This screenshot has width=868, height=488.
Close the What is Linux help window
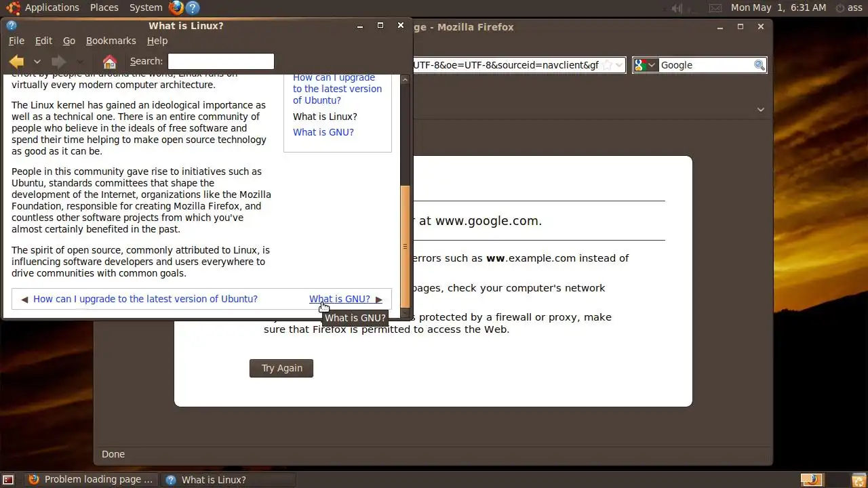point(401,25)
